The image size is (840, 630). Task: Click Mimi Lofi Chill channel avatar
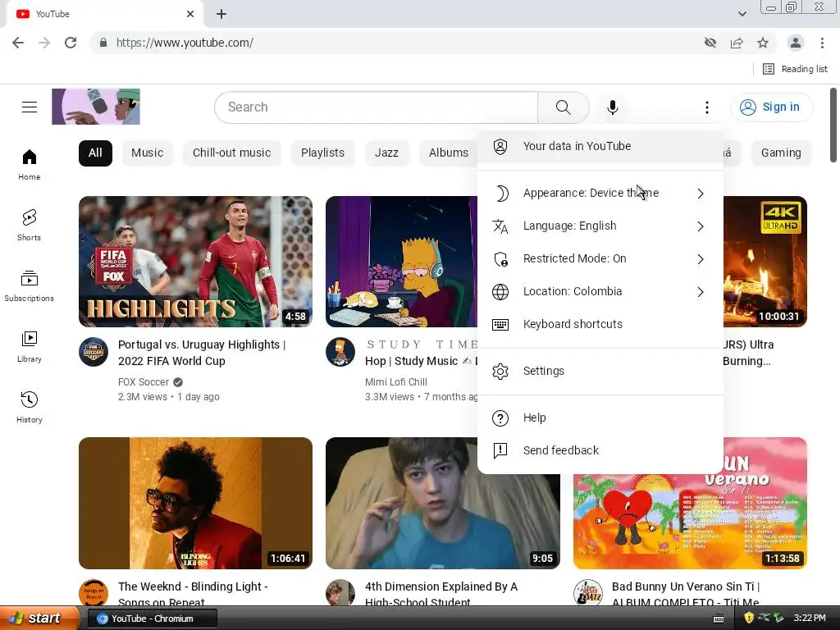(340, 352)
